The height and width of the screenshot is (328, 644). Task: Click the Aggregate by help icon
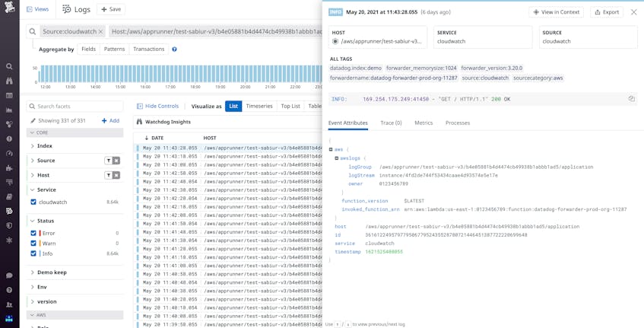pyautogui.click(x=174, y=49)
